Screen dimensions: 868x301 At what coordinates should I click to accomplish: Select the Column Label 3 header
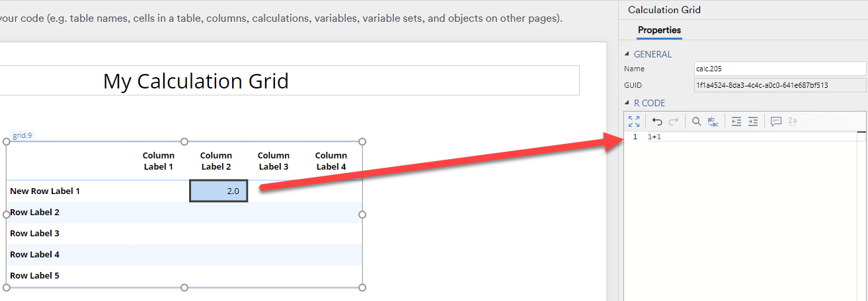274,161
